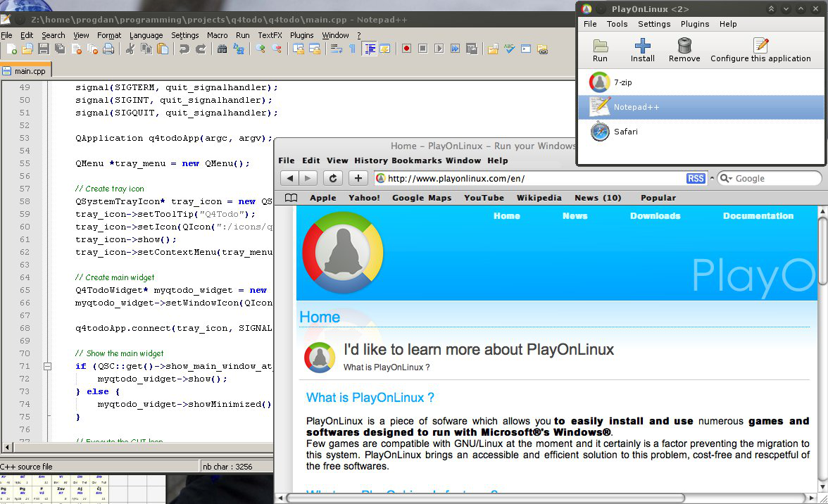Click the Save All icon in Notepad++
The height and width of the screenshot is (504, 828).
60,49
